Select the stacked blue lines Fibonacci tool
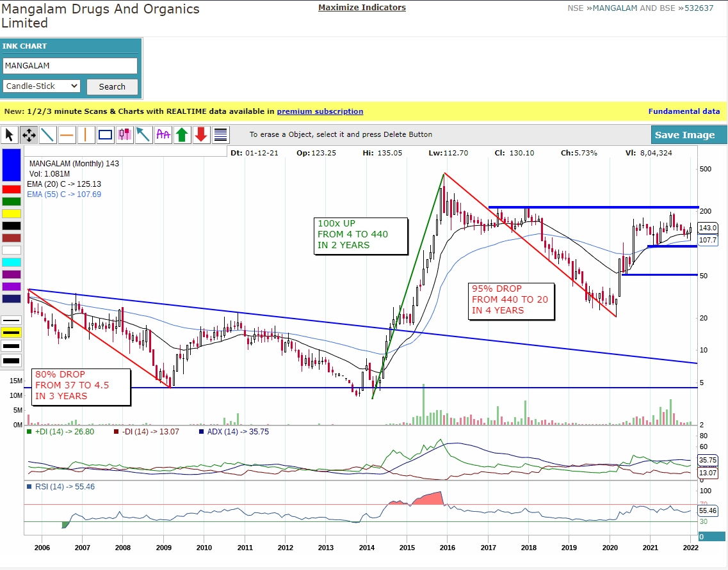 coord(220,135)
